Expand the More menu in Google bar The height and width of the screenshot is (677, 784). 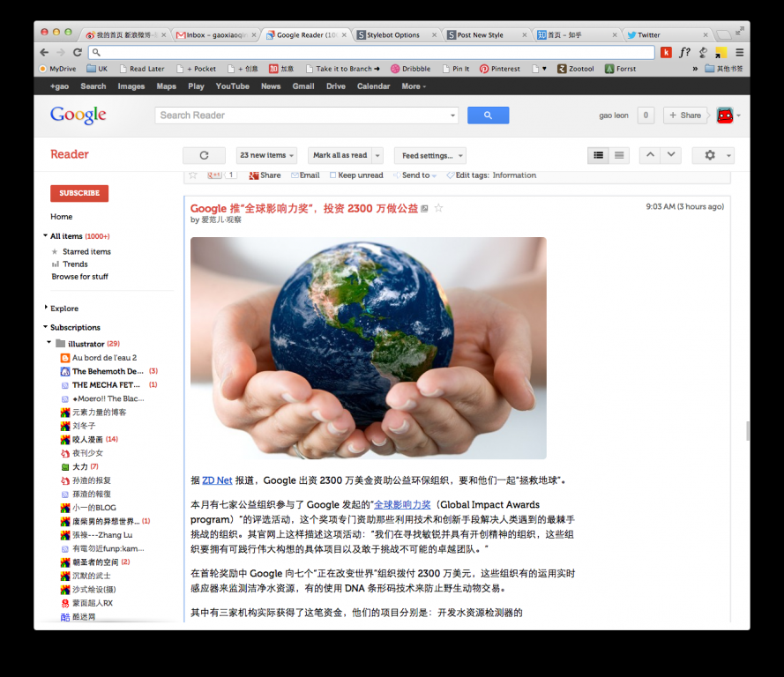414,86
